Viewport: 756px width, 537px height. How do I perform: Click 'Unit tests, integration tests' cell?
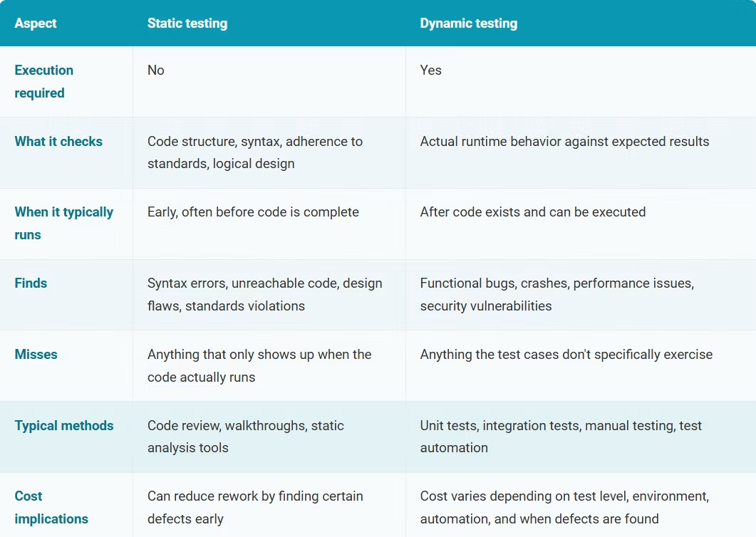tap(561, 437)
